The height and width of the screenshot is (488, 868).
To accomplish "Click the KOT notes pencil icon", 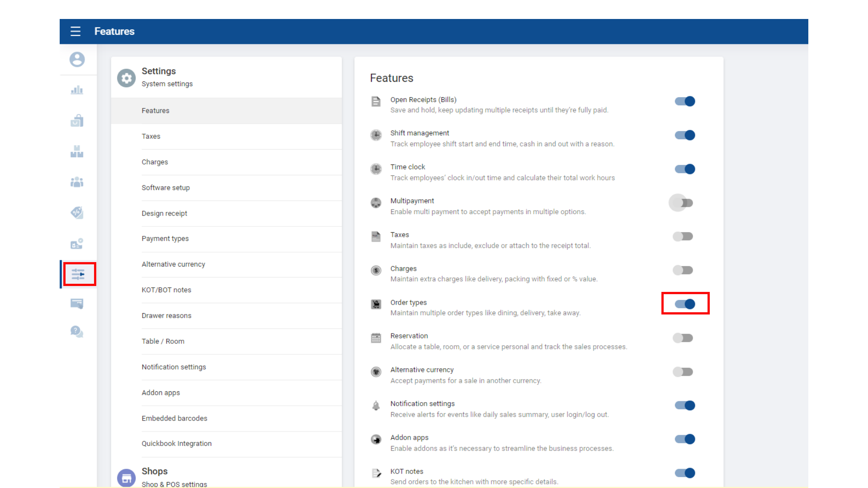I will [x=376, y=473].
